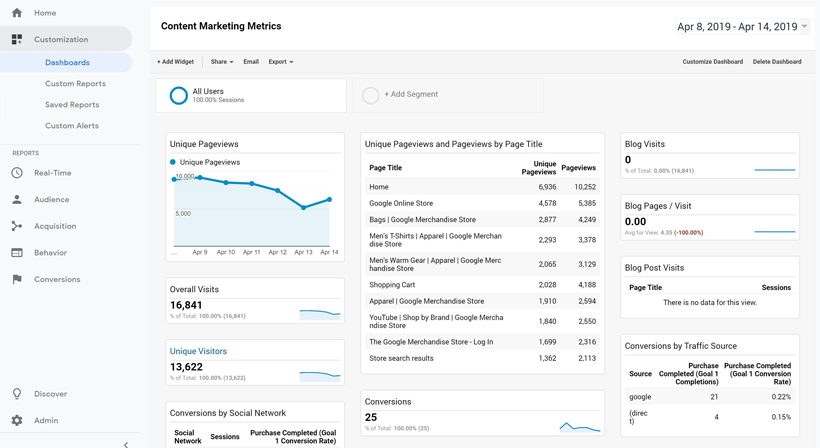Click the Unique Pageviews legend dot
The image size is (820, 448).
[173, 162]
